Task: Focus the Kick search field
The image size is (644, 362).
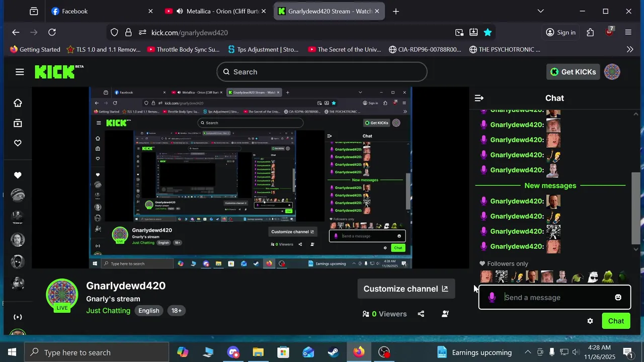Action: 322,72
